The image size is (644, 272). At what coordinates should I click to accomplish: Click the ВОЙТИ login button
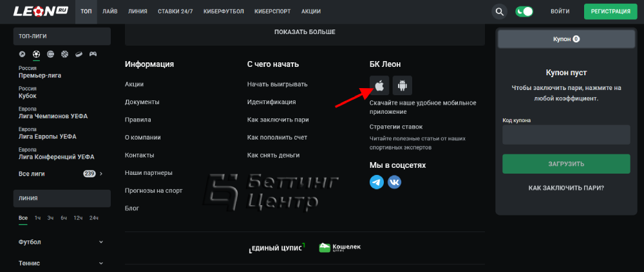(x=560, y=12)
